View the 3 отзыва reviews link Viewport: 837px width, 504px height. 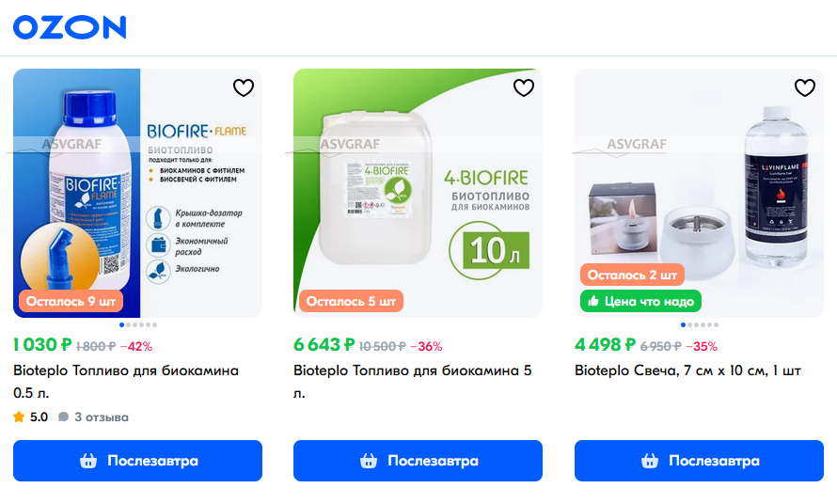point(94,417)
